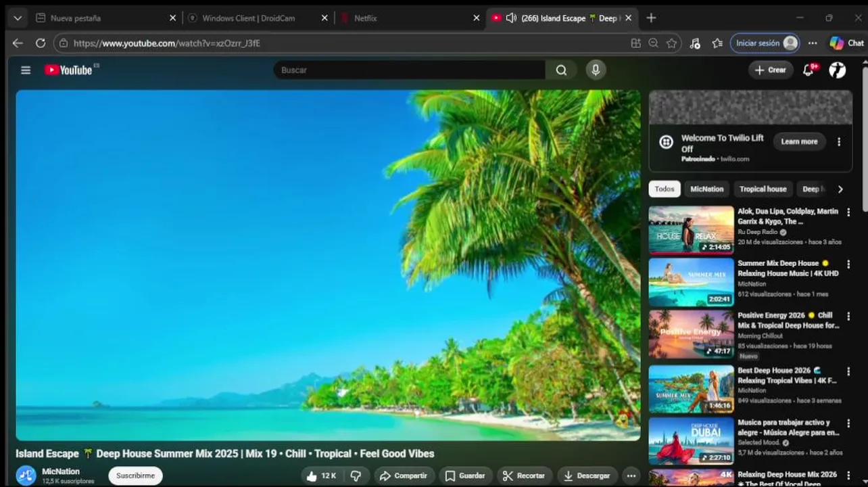Select the Tropical house filter chip

[763, 189]
